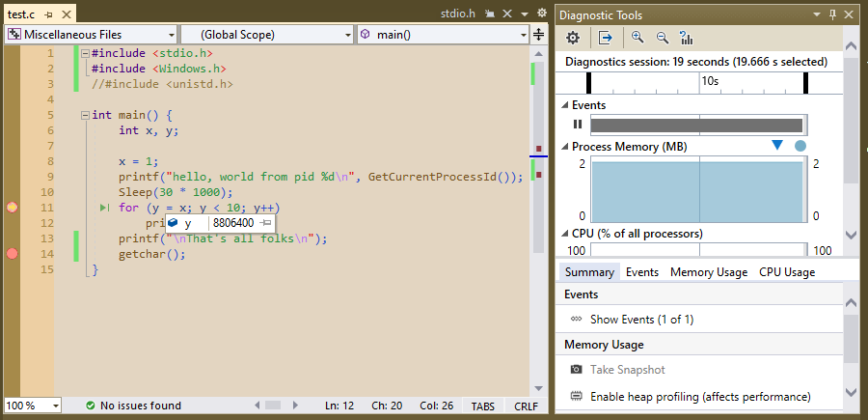Toggle the breakpoint on line 14
Screen dimensions: 868x420
click(13, 254)
